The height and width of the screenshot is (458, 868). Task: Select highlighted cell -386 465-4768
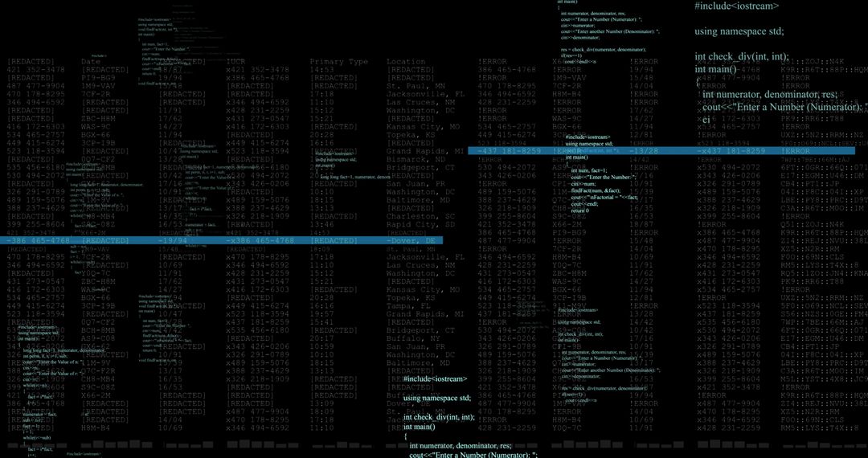tap(39, 240)
